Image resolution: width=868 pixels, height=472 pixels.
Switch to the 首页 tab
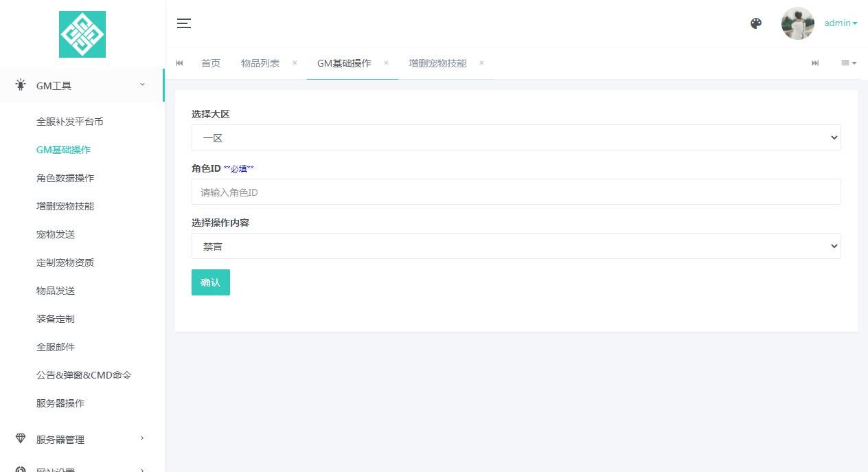coord(211,63)
